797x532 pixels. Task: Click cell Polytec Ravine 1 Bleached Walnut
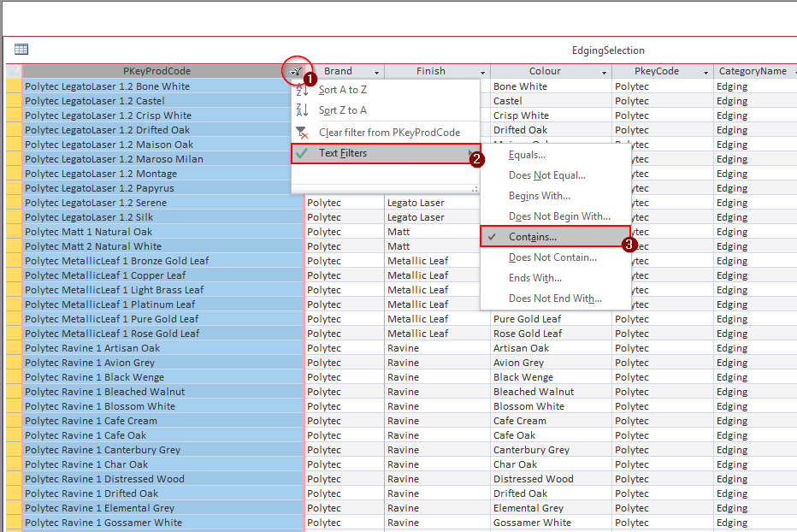pos(163,392)
